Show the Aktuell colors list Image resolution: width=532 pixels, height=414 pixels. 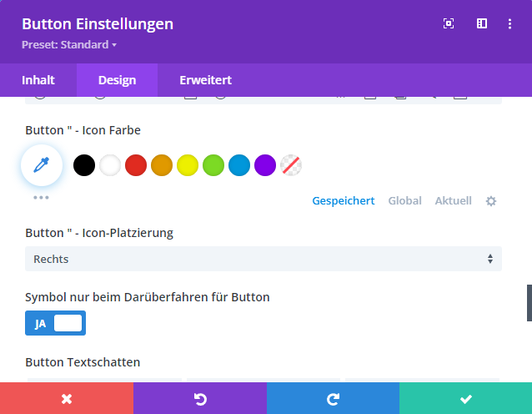453,201
